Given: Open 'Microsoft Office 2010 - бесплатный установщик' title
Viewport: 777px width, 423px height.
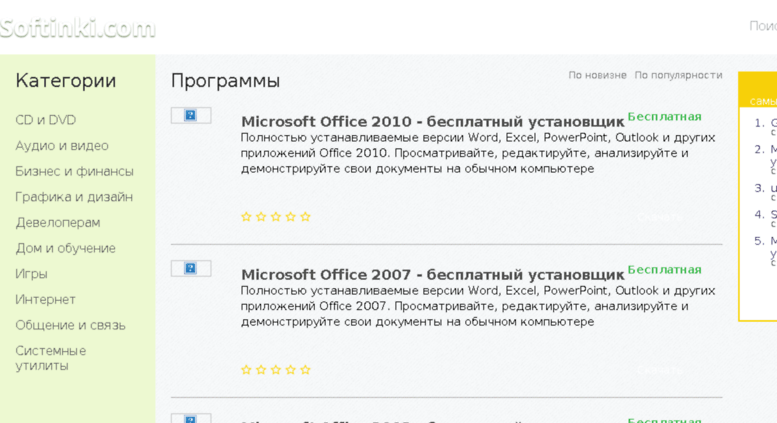Looking at the screenshot, I should pos(433,122).
